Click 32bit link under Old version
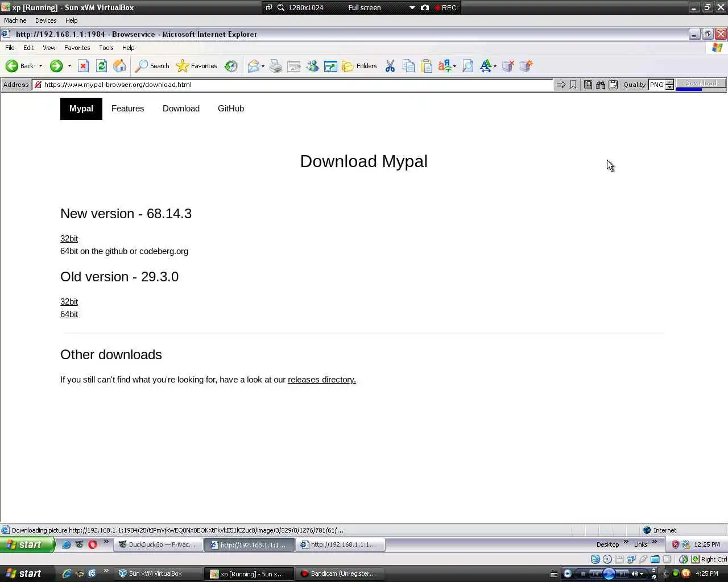This screenshot has height=582, width=728. (x=69, y=302)
